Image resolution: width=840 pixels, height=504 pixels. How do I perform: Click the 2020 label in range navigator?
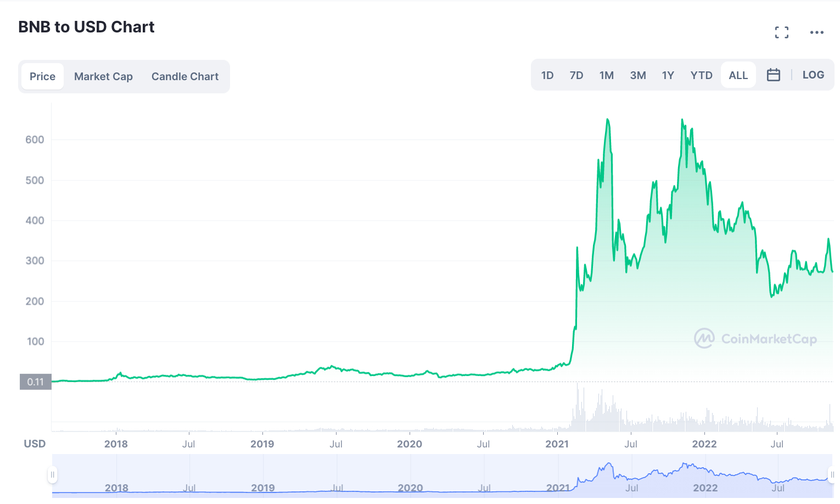coord(410,488)
